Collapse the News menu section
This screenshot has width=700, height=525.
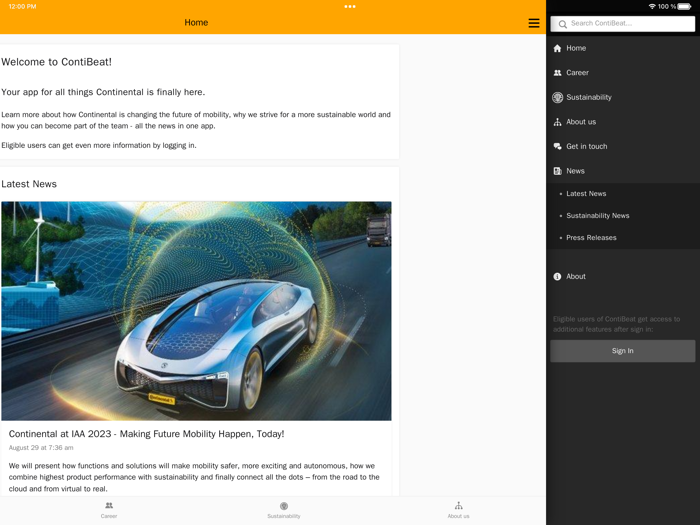click(623, 171)
